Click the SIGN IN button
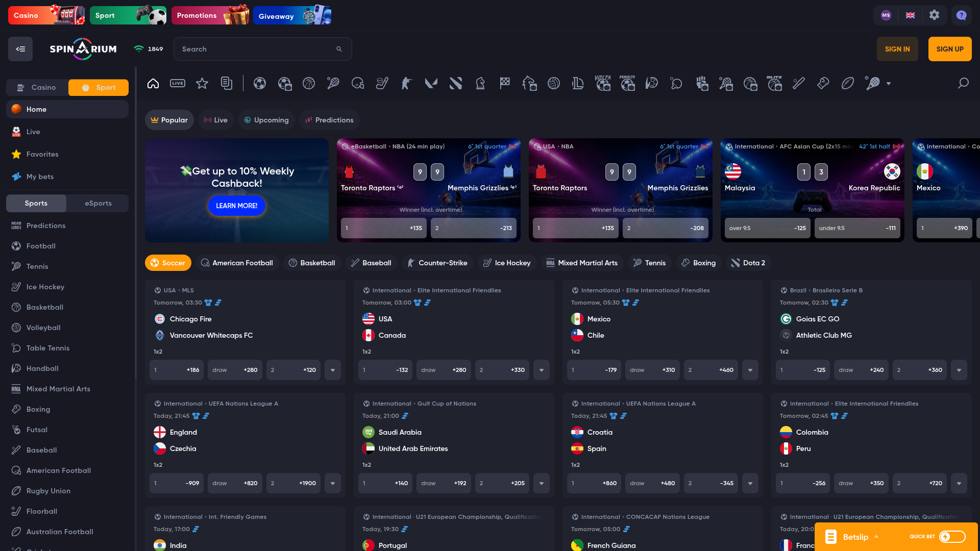Image resolution: width=980 pixels, height=551 pixels. [x=897, y=49]
